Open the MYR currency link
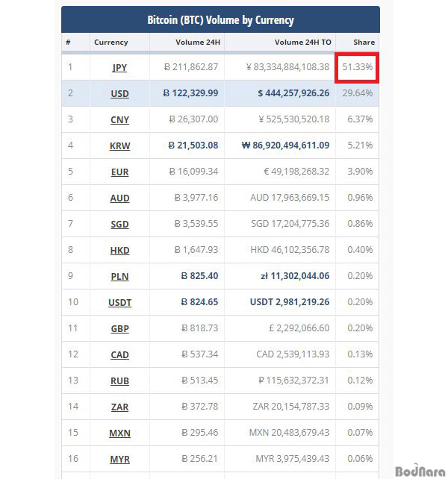 click(119, 459)
